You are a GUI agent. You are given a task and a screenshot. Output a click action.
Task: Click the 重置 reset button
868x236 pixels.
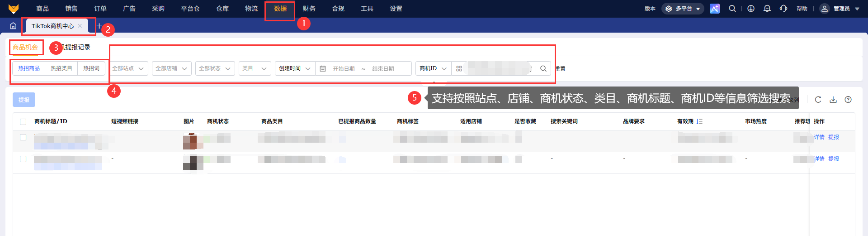(561, 68)
